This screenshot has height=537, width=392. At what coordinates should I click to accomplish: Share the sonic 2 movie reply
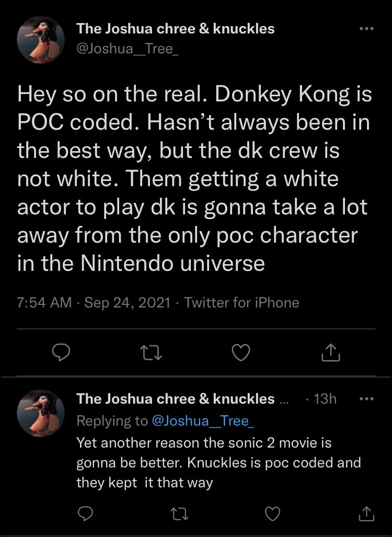click(x=366, y=513)
